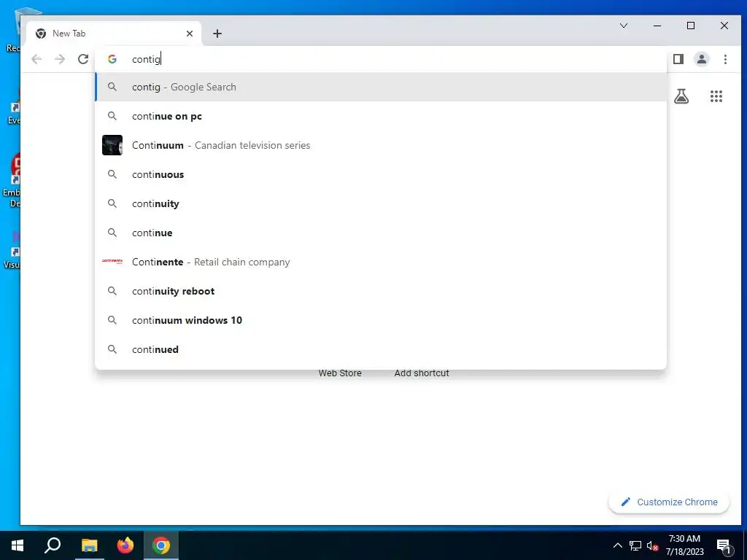Close the New Tab tab
Image resolution: width=747 pixels, height=560 pixels.
(x=190, y=34)
